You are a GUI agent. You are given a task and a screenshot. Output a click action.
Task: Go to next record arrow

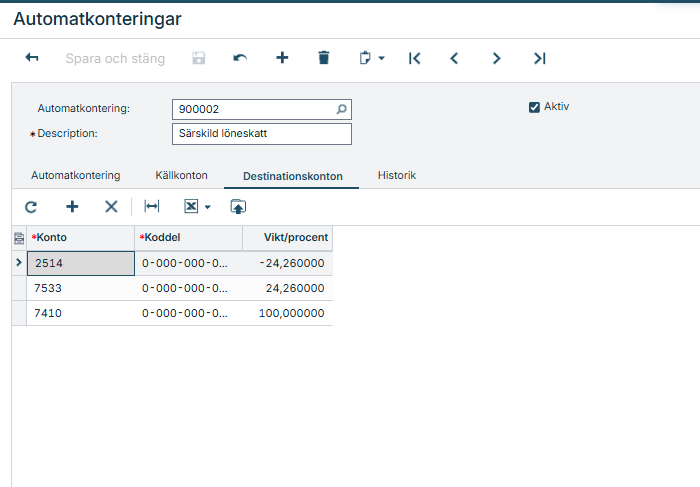496,59
